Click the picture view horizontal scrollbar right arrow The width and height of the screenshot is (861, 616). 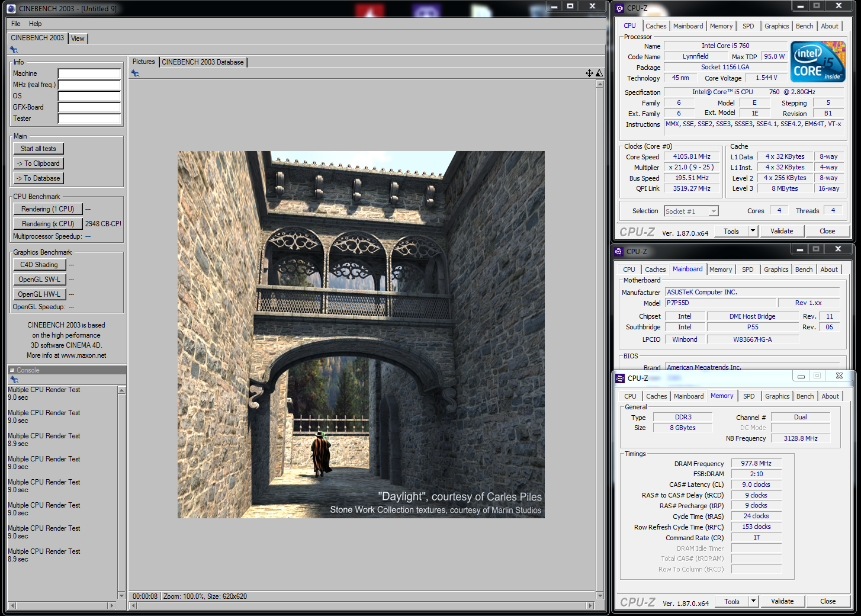point(590,605)
